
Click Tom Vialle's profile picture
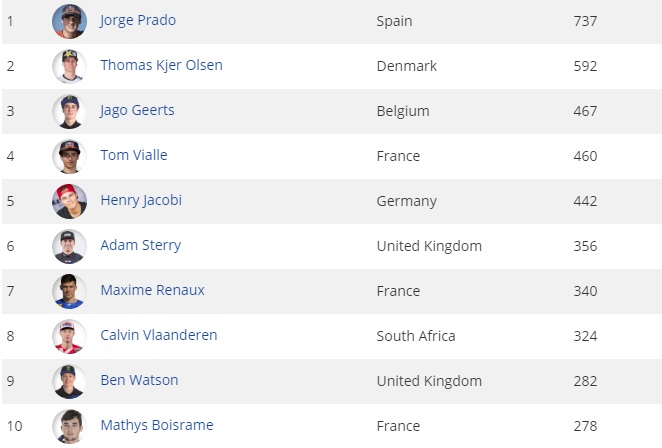pos(69,156)
